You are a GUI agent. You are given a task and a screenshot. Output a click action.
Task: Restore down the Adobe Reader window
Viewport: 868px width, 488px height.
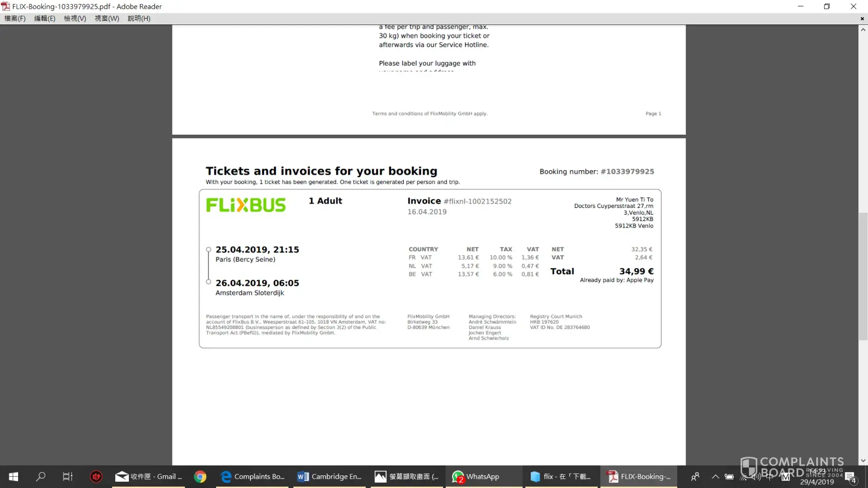[827, 6]
